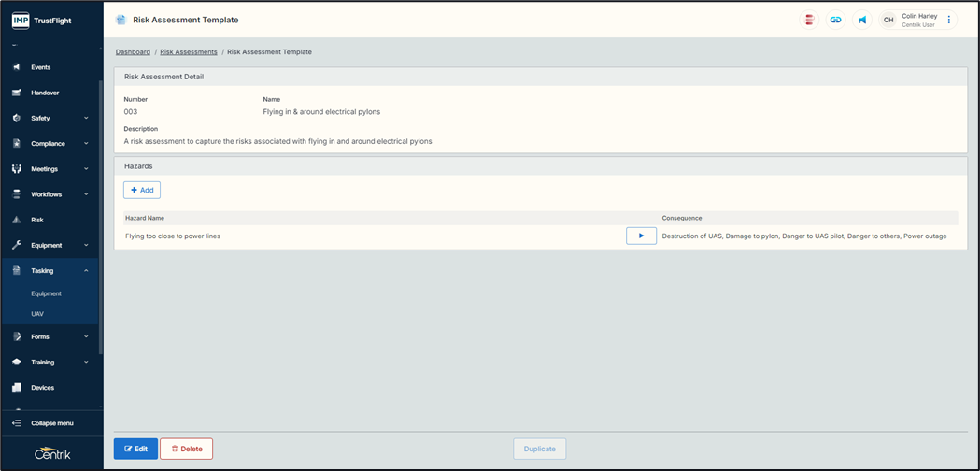The image size is (980, 471).
Task: Click the Risk warning triangle icon
Action: (x=16, y=220)
